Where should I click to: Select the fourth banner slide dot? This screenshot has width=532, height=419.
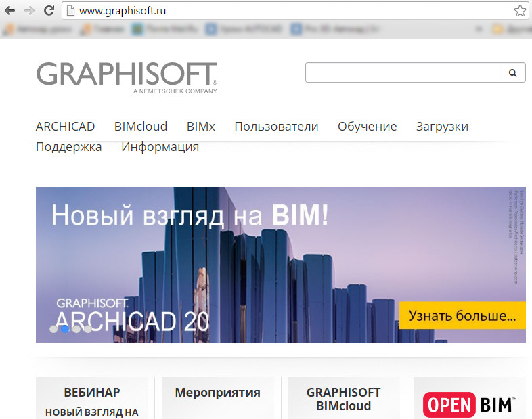(x=88, y=329)
